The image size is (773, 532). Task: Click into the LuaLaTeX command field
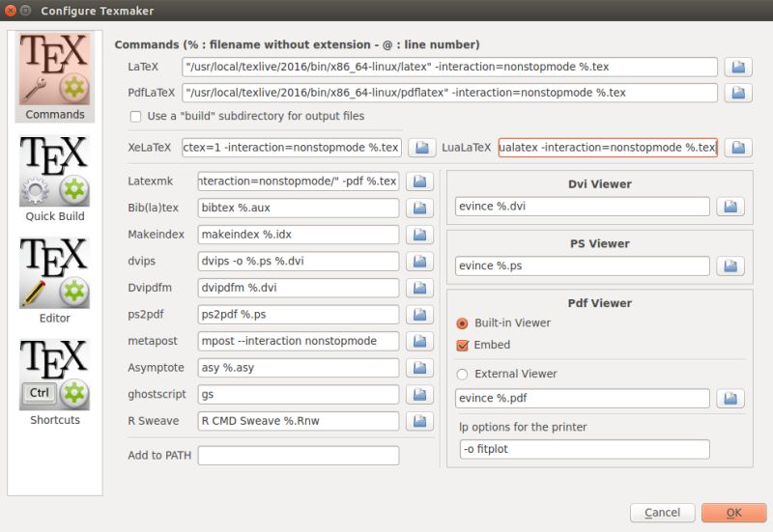click(608, 148)
